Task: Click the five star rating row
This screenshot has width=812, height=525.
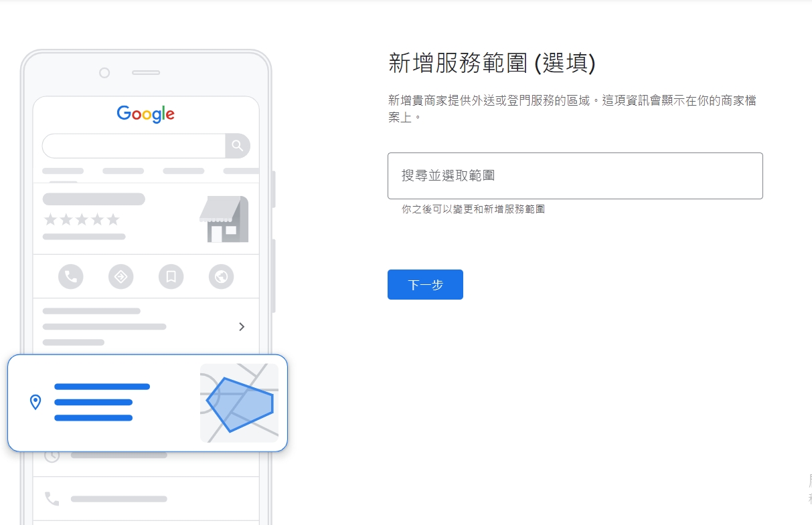Action: [82, 219]
